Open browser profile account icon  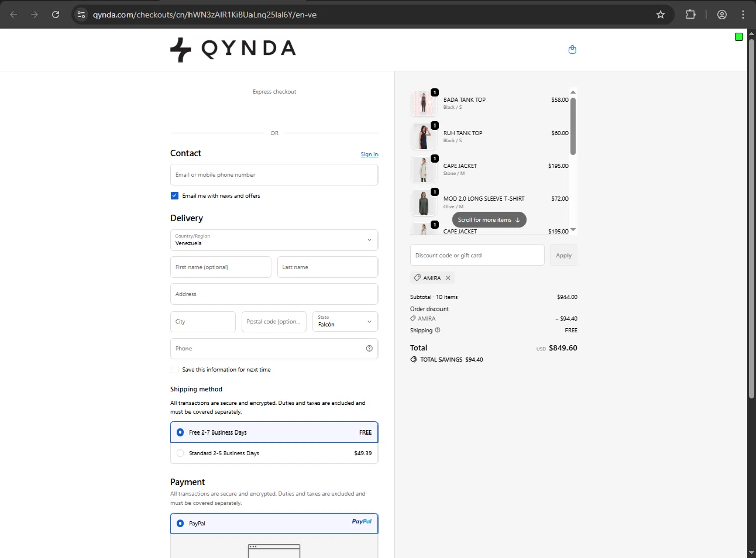(x=722, y=15)
